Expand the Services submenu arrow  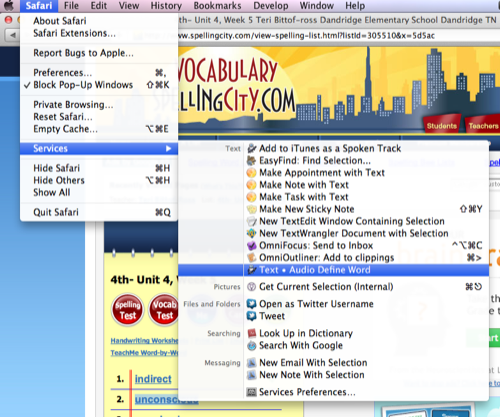[169, 148]
